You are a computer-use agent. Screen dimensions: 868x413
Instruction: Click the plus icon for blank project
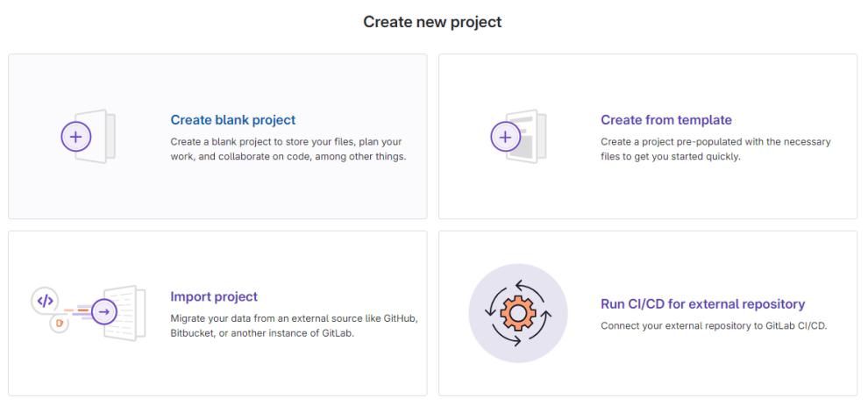(74, 138)
